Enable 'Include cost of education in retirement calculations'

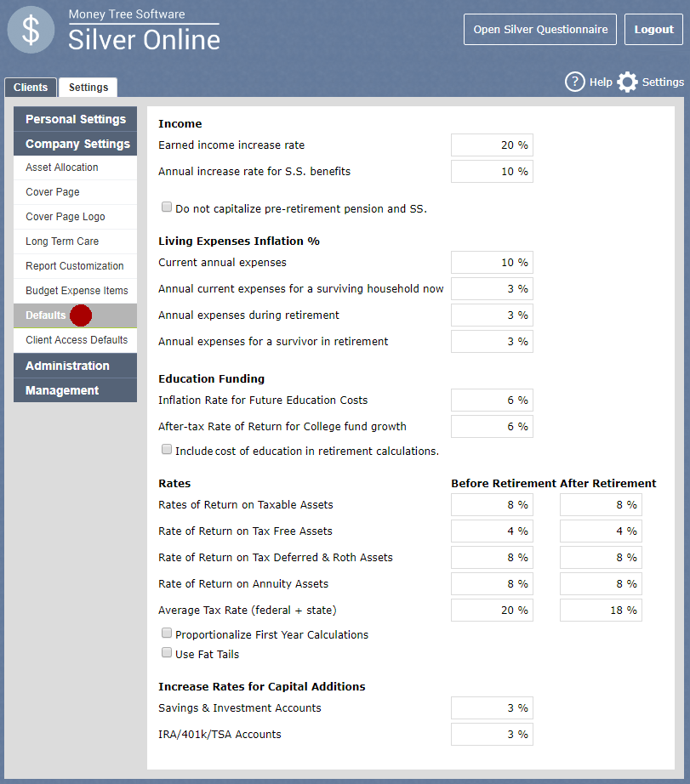coord(167,449)
